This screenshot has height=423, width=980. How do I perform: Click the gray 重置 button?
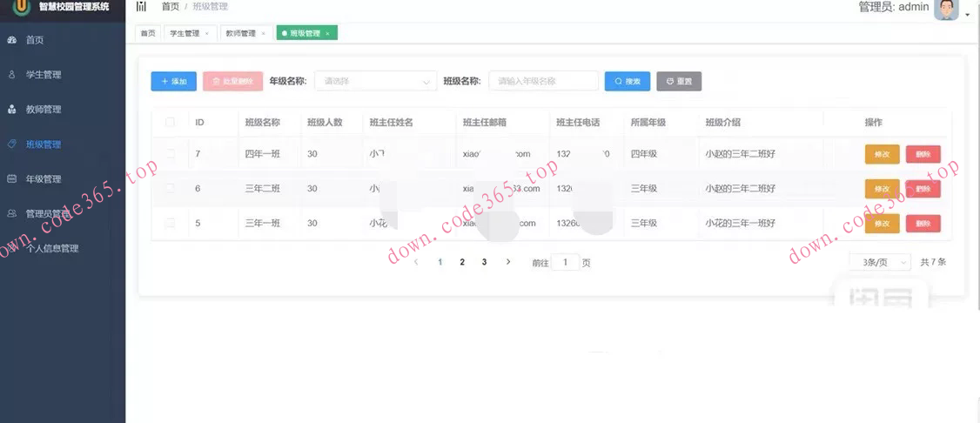coord(679,81)
